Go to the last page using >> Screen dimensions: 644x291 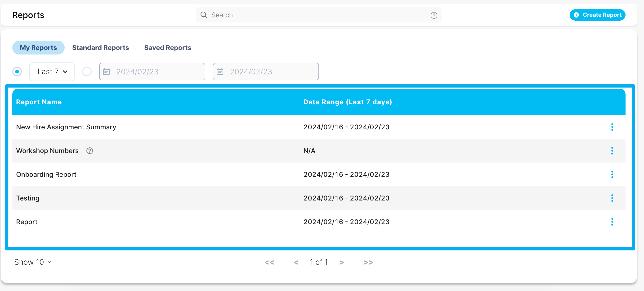point(368,263)
